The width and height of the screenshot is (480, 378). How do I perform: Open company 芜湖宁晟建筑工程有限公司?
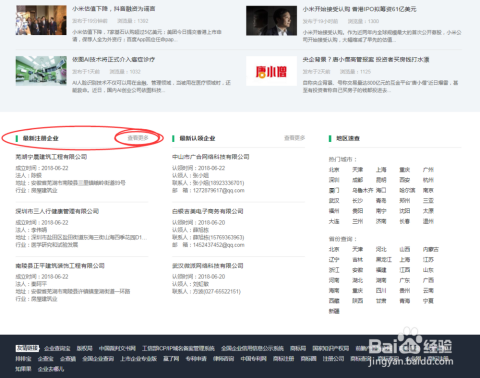[x=51, y=157]
